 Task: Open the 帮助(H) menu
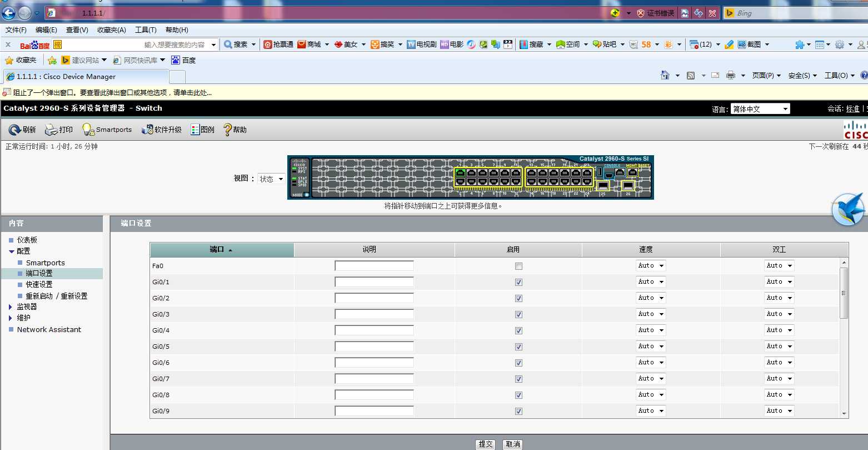coord(177,30)
